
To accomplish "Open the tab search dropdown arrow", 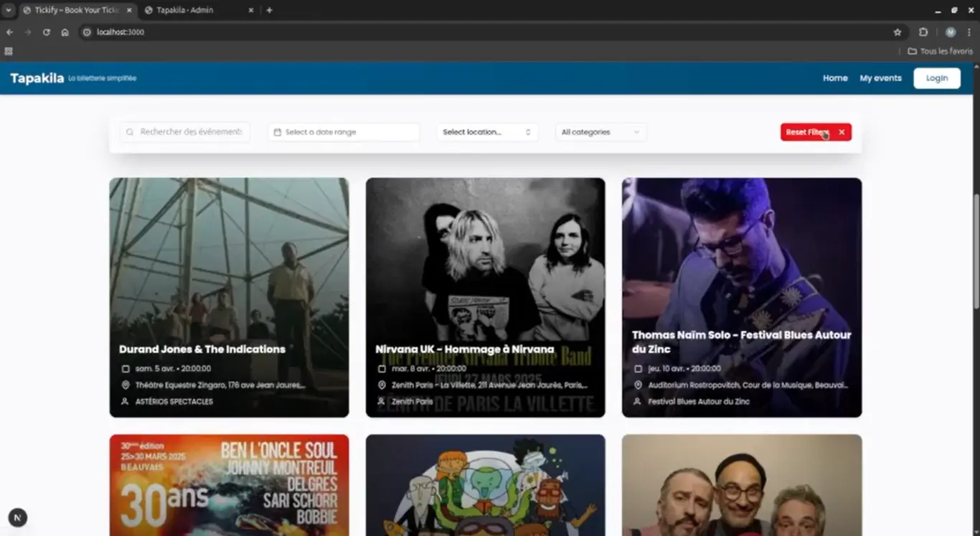I will coord(8,10).
